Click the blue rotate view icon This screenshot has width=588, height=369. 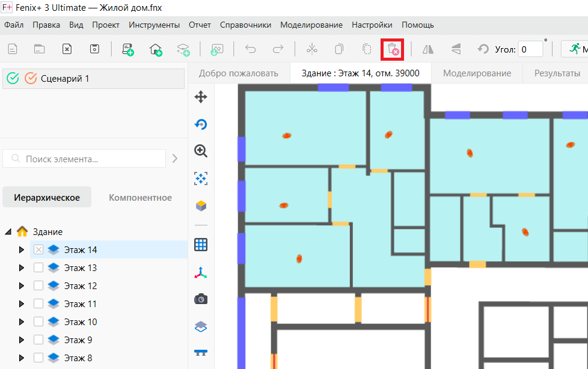(201, 124)
